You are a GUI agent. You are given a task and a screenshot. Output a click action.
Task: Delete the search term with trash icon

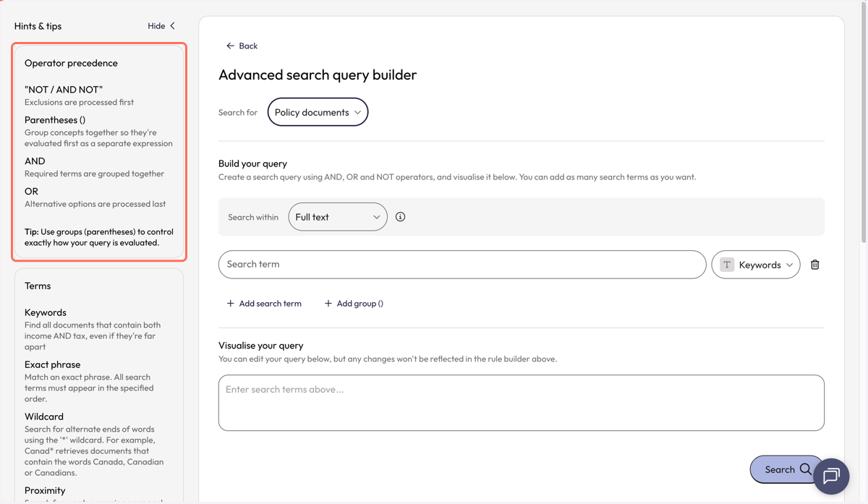[x=815, y=265]
